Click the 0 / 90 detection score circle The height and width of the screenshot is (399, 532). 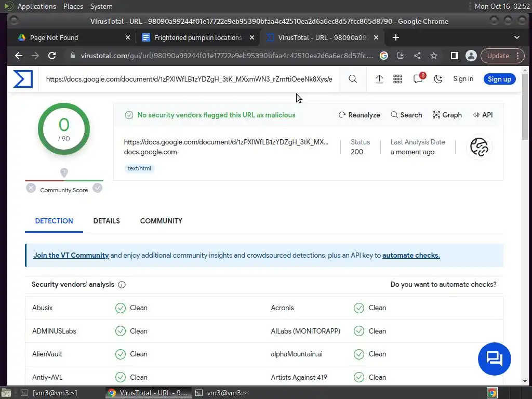(64, 129)
